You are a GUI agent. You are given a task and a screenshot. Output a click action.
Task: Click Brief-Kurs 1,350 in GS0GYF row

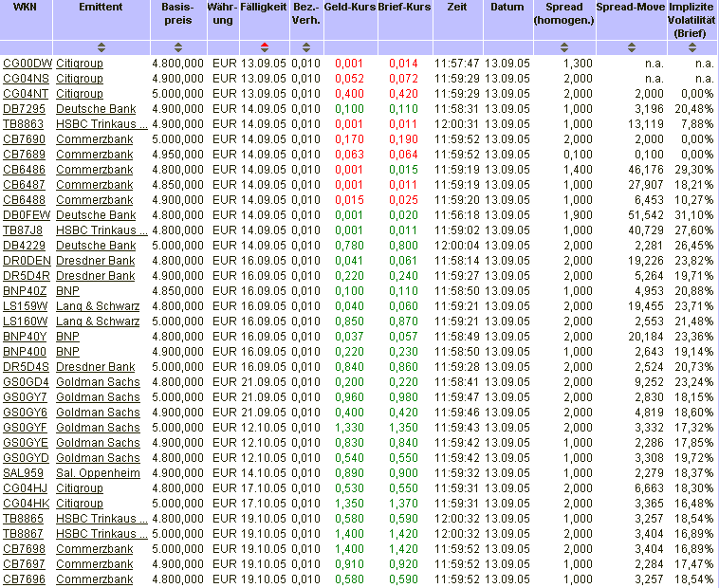403,427
